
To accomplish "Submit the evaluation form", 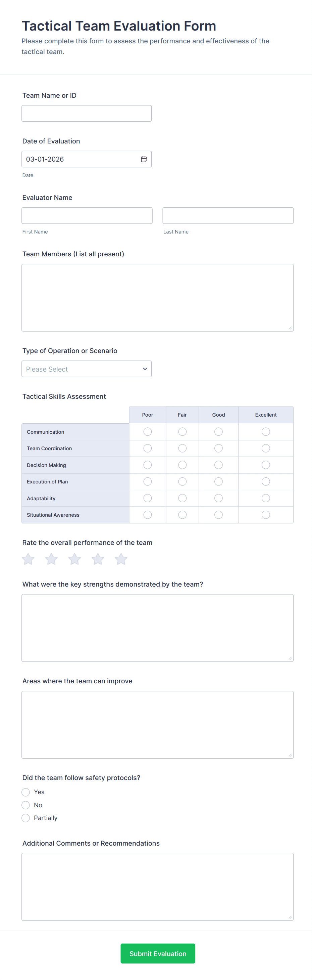I will [158, 953].
